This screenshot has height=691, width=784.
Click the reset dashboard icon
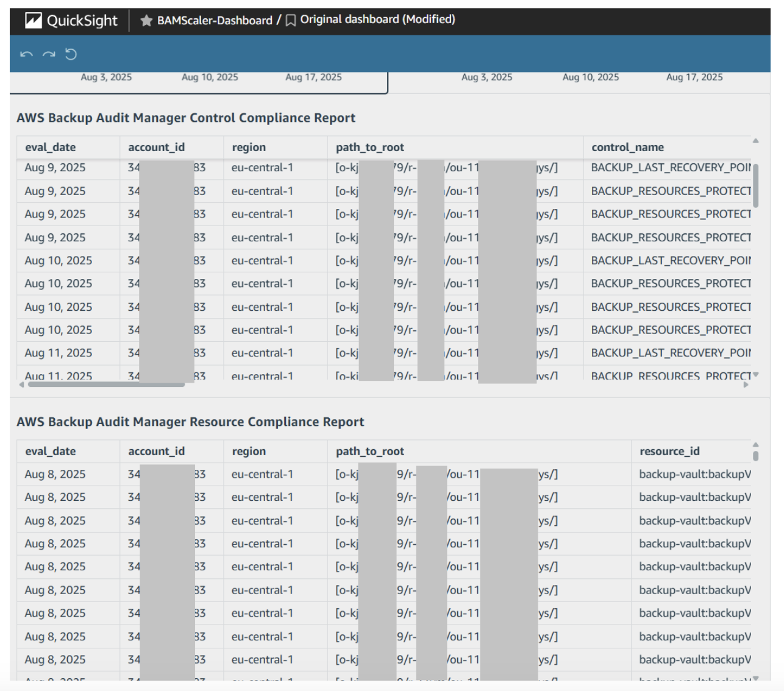[71, 54]
